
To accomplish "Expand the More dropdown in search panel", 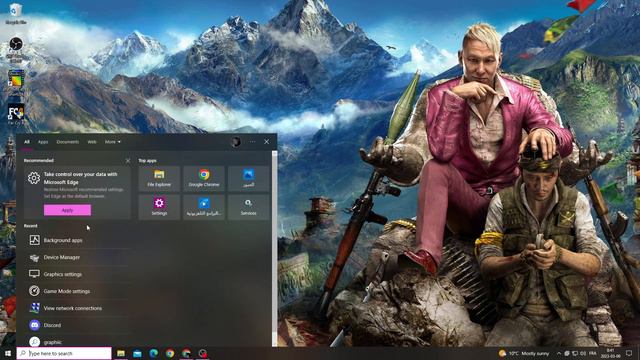I will click(x=112, y=142).
